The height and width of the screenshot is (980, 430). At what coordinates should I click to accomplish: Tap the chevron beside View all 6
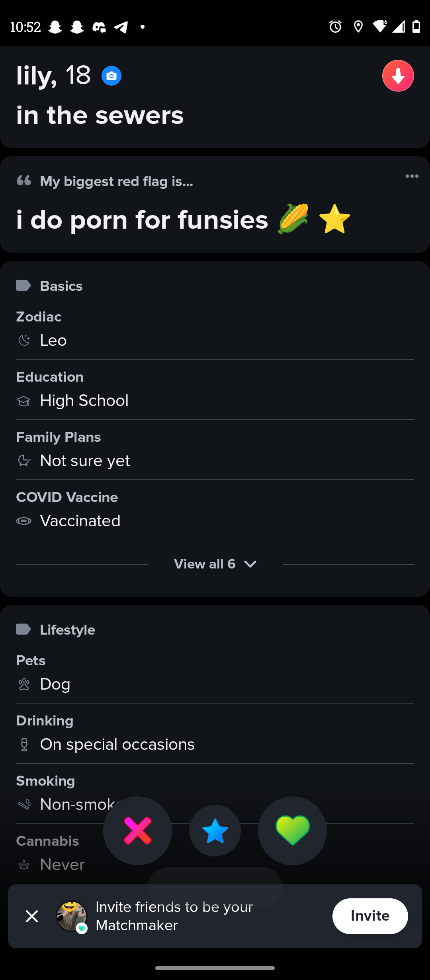[x=250, y=564]
